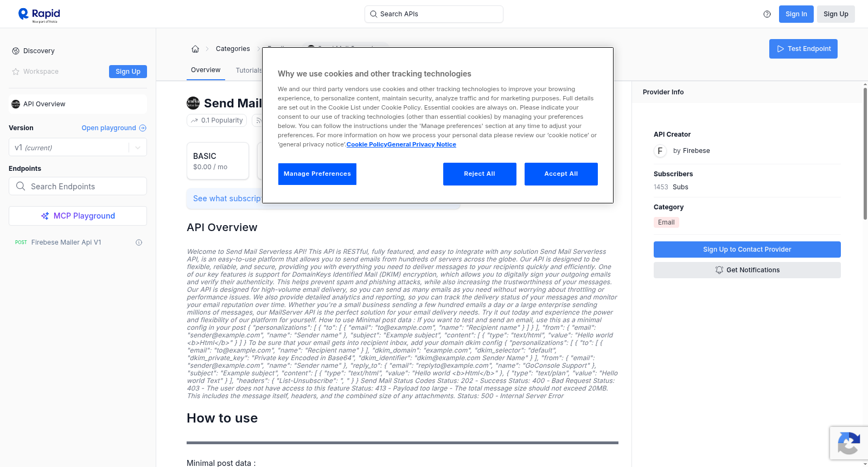Accept all cookies
This screenshot has width=868, height=467.
(x=561, y=174)
